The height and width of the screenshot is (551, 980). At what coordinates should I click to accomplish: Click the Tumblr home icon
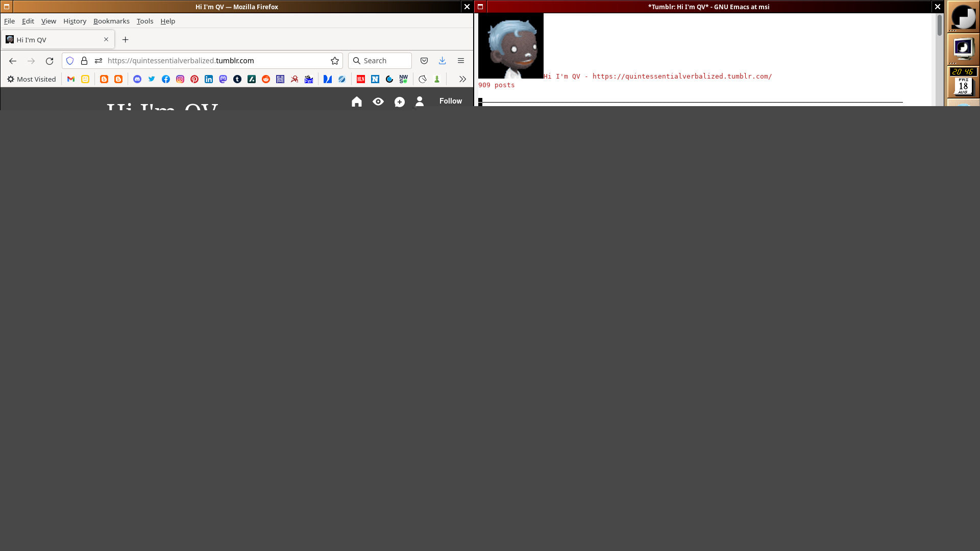point(357,102)
